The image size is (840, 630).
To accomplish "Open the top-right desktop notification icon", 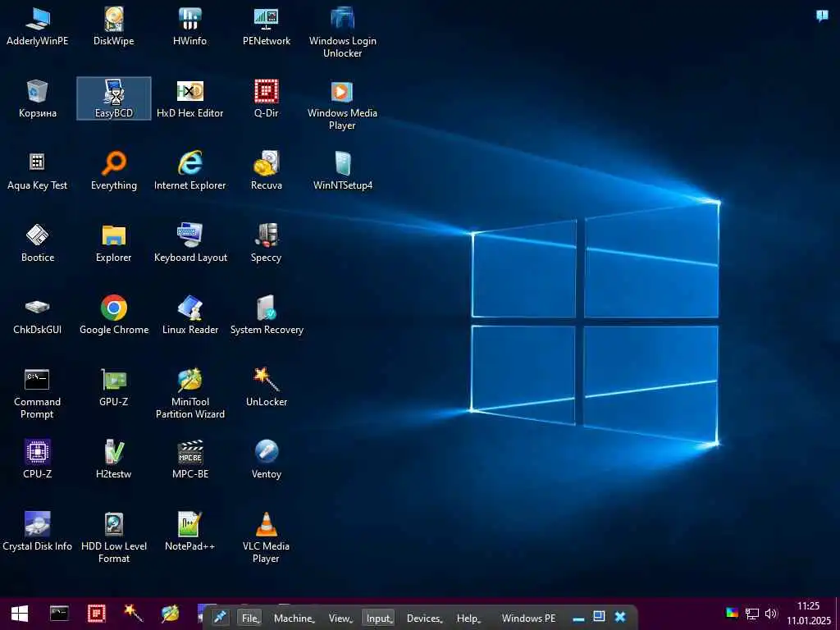I will pyautogui.click(x=822, y=16).
